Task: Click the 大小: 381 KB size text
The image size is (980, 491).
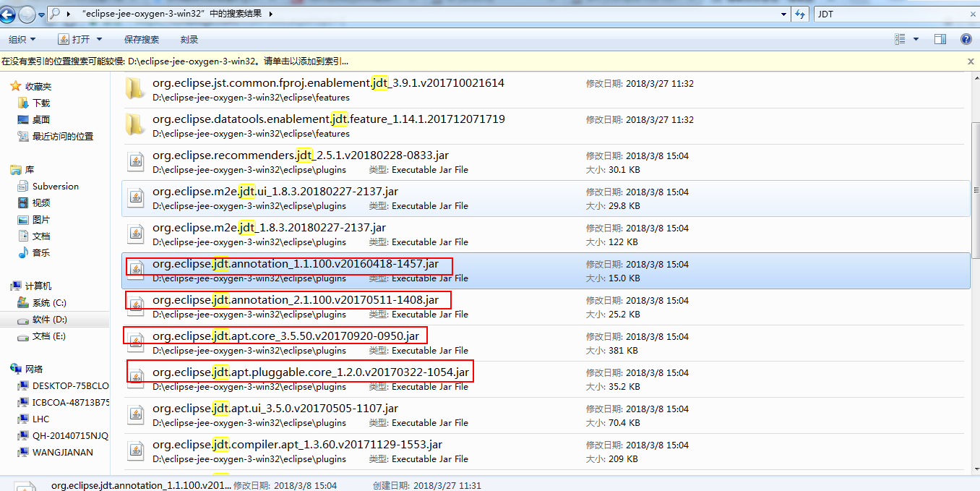Action: [611, 351]
